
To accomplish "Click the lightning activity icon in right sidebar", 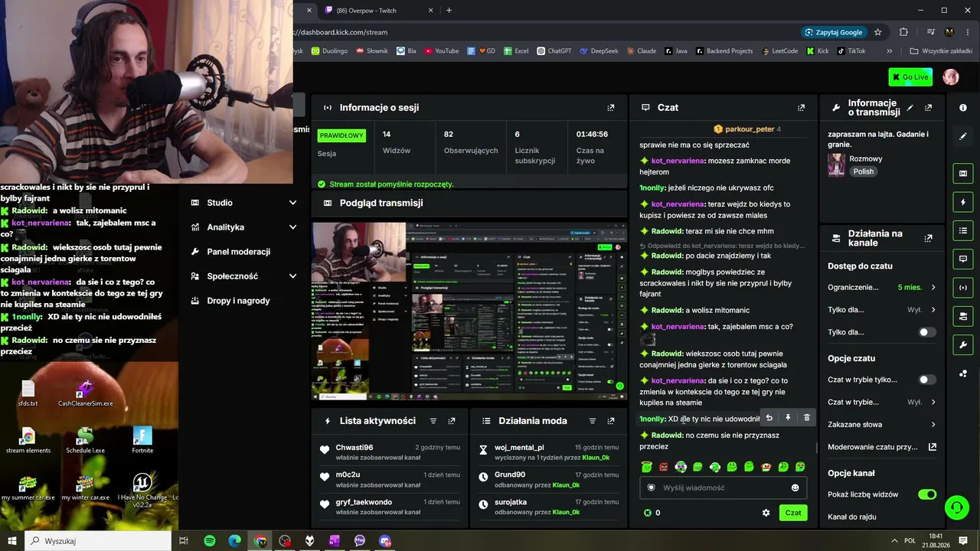I will tap(963, 202).
